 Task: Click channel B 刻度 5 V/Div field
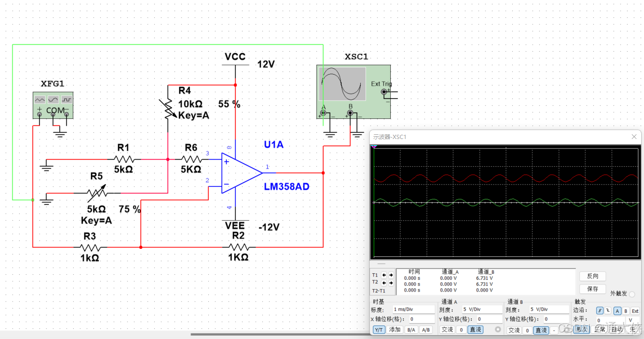point(548,309)
